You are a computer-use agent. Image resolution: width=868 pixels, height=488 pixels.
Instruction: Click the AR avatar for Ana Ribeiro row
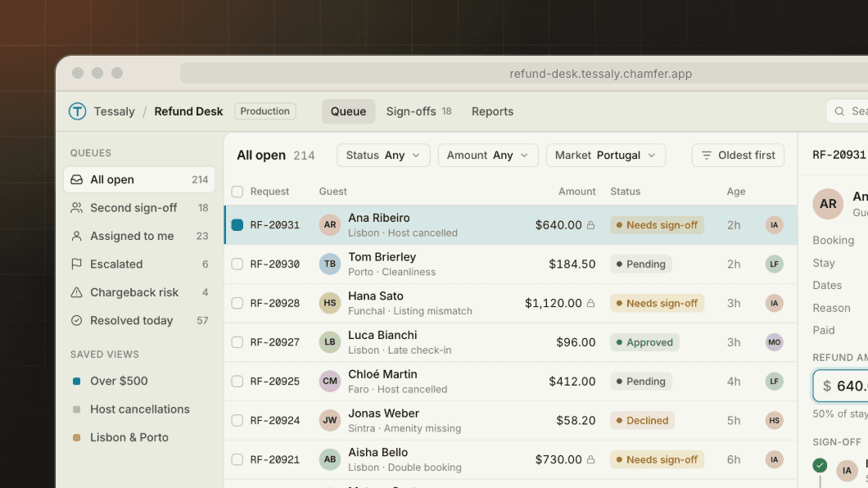pyautogui.click(x=330, y=225)
